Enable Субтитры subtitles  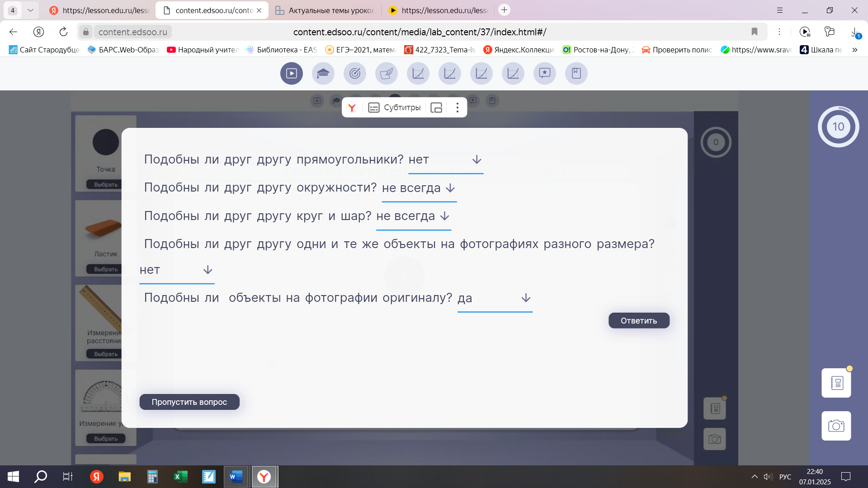coord(395,108)
